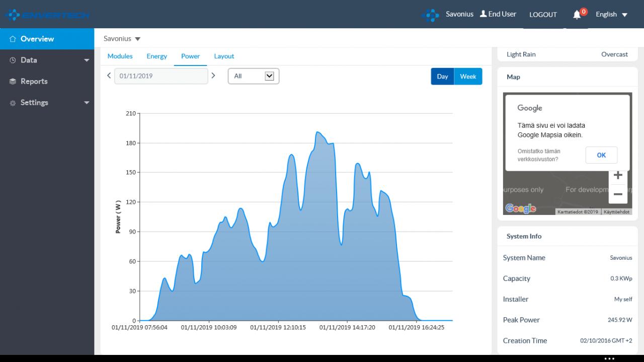Screen dimensions: 644x362
Task: Click the End User profile icon
Action: coord(483,14)
